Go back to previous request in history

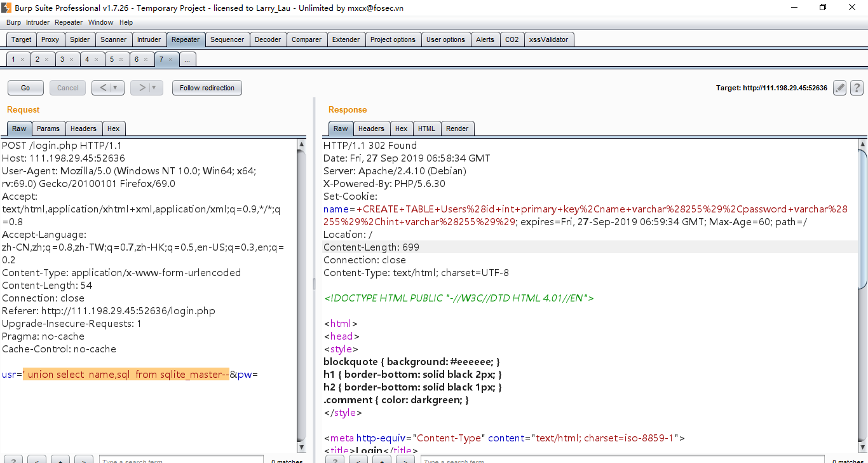[x=104, y=88]
